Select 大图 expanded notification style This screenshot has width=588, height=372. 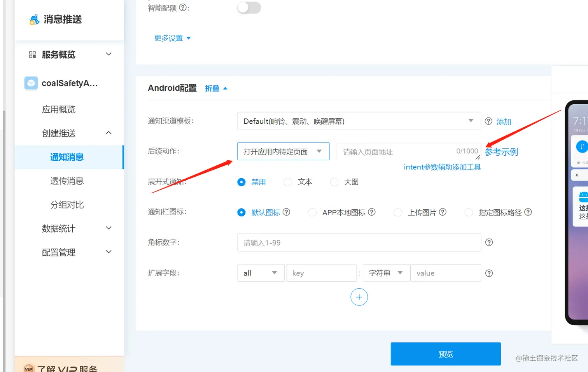[x=334, y=182]
